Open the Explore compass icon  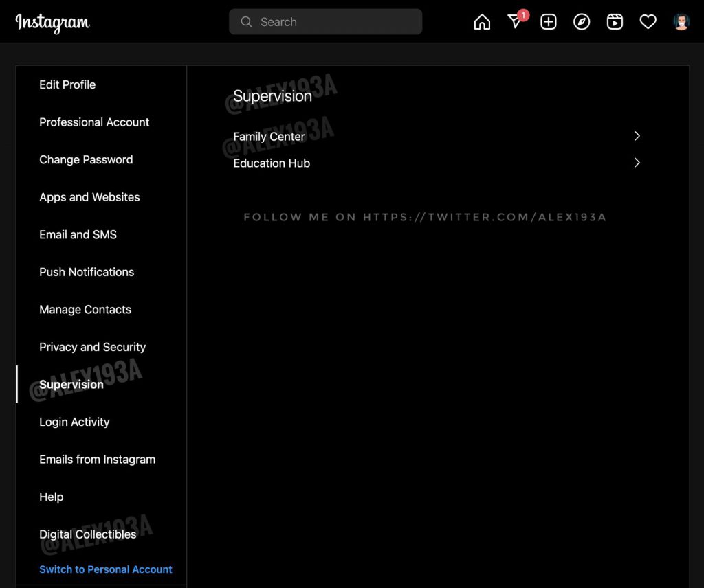tap(582, 22)
